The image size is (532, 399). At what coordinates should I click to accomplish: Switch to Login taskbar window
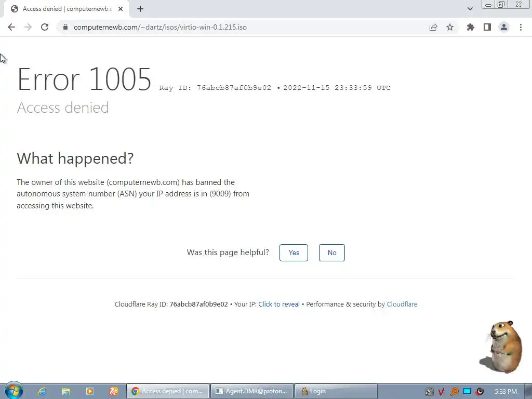pyautogui.click(x=336, y=391)
